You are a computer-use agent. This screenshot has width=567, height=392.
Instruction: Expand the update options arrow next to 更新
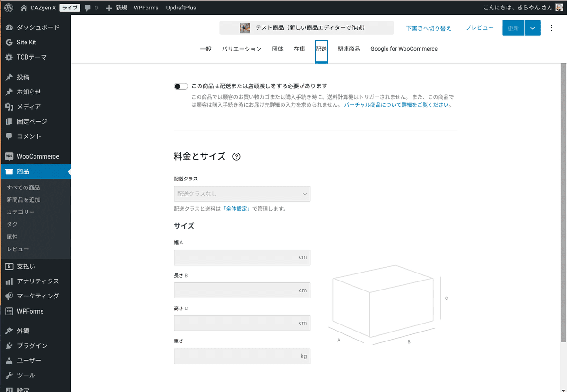pyautogui.click(x=532, y=28)
